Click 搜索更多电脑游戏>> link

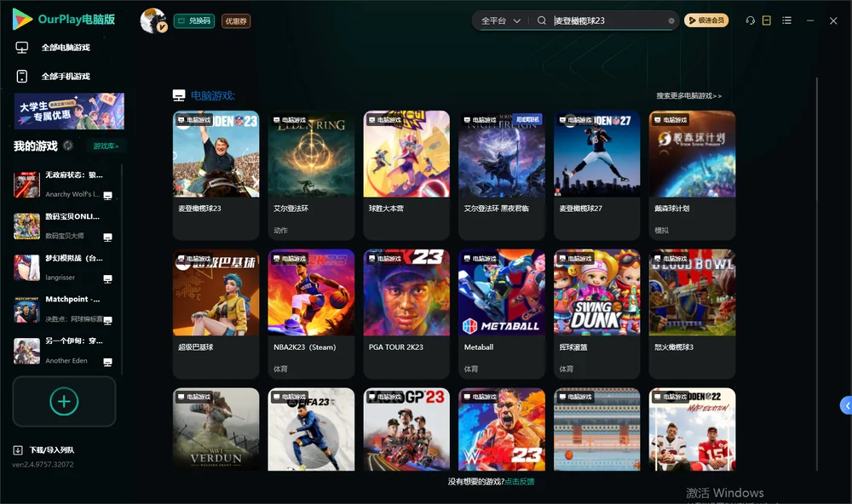tap(689, 96)
